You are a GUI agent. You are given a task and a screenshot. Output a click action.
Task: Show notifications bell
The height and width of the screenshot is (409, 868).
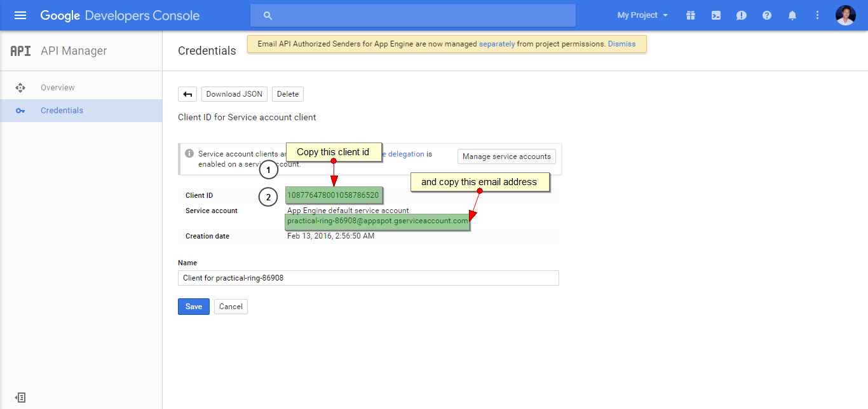click(792, 15)
